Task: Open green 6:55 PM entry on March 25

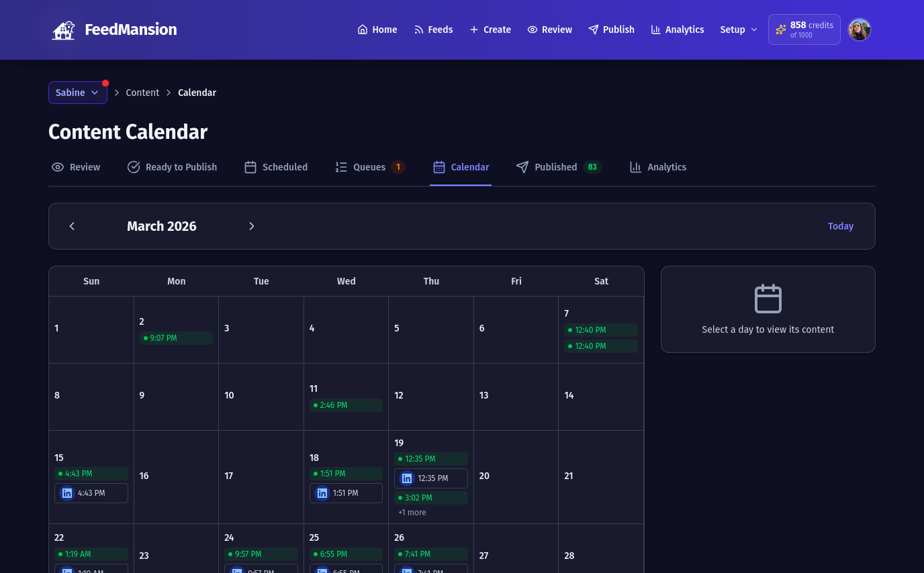Action: coord(346,554)
